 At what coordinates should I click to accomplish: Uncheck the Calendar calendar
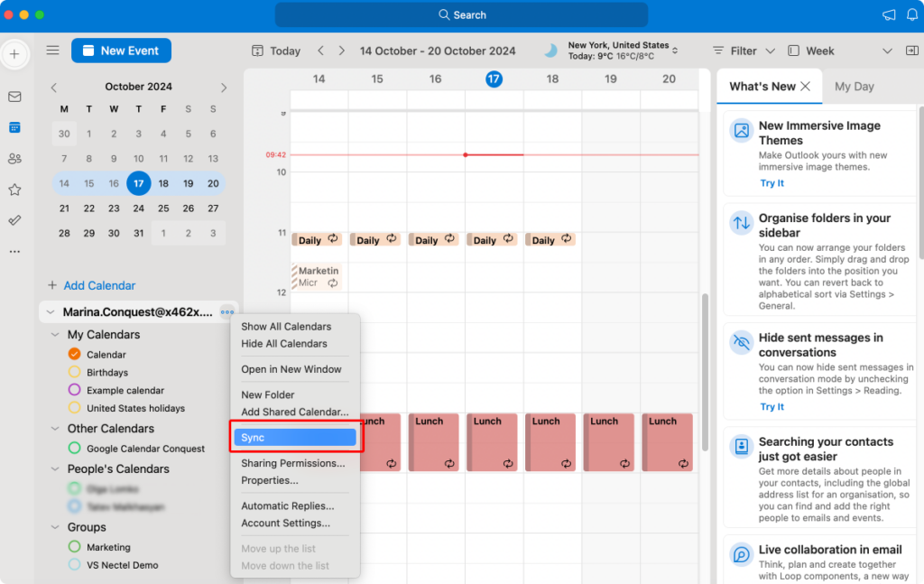coord(74,354)
